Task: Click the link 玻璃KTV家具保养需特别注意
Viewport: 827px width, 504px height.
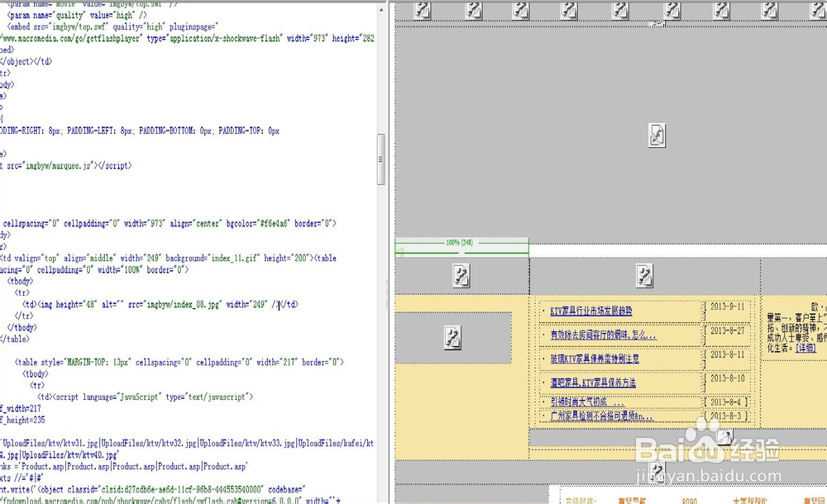Action: [x=595, y=359]
